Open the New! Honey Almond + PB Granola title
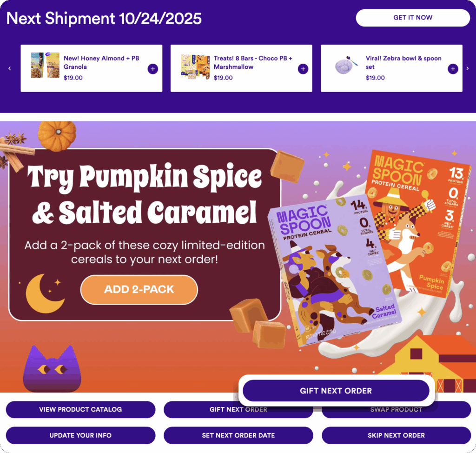The height and width of the screenshot is (453, 476). click(101, 62)
